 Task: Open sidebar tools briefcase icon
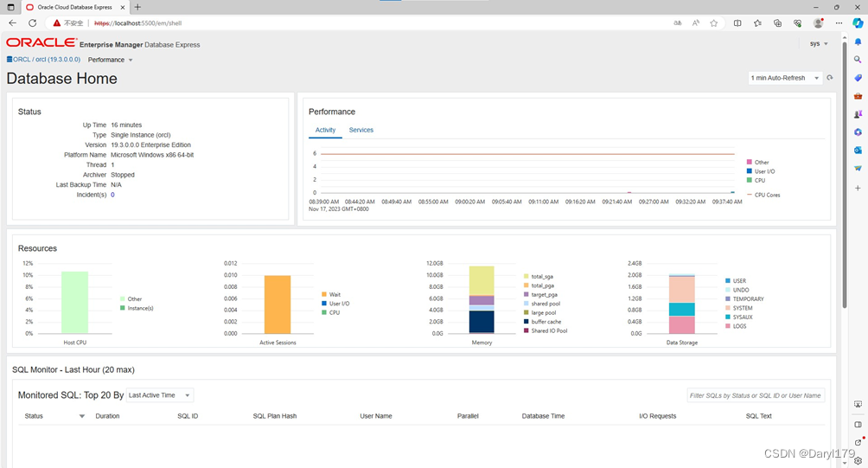click(858, 96)
